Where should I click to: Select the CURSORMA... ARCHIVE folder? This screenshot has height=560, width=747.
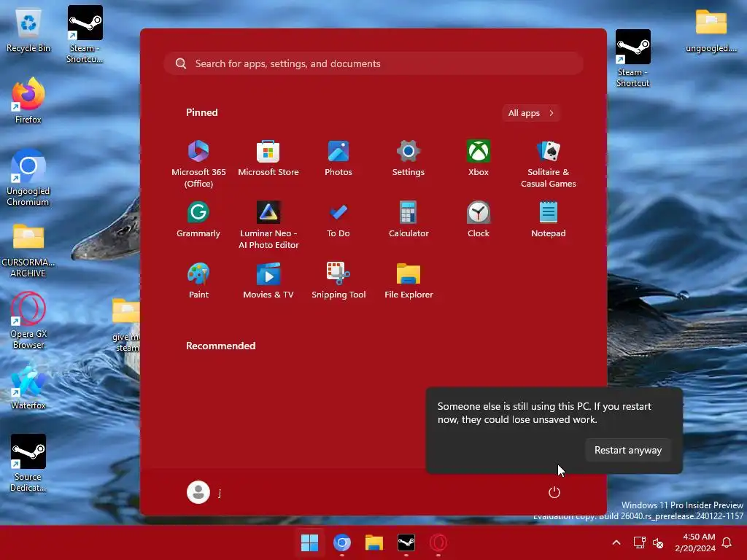click(28, 250)
